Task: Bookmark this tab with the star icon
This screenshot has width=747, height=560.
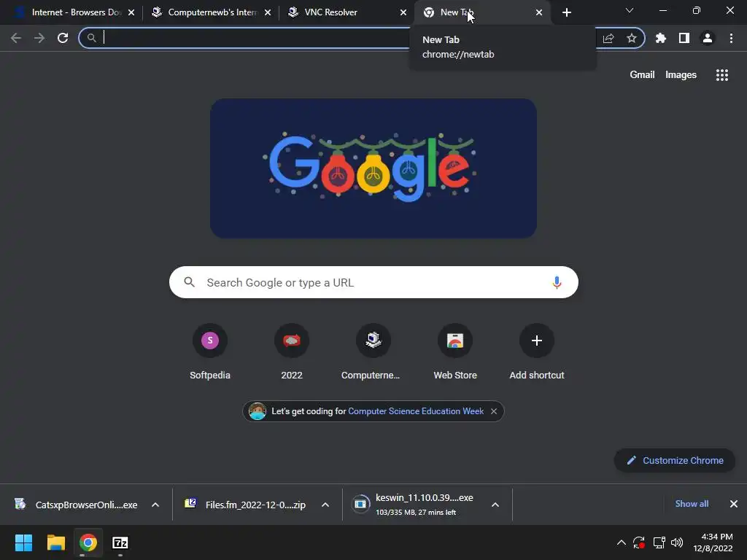Action: click(632, 38)
